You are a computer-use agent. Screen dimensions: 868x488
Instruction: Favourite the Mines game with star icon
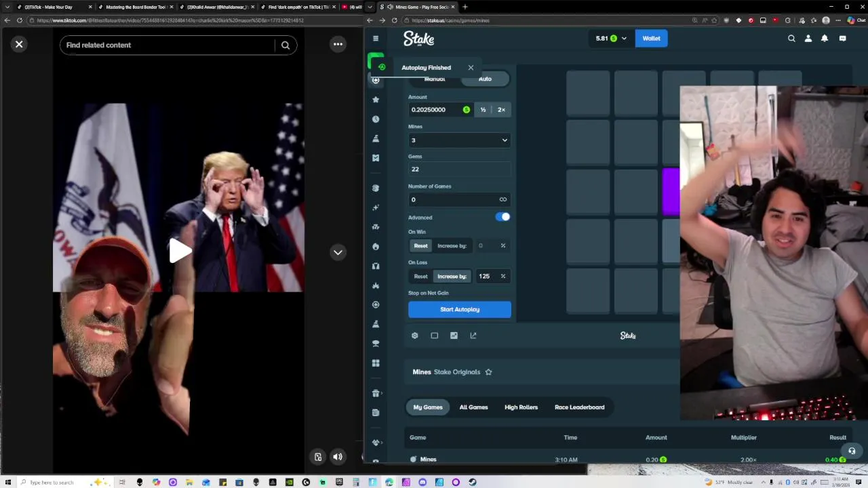[488, 372]
